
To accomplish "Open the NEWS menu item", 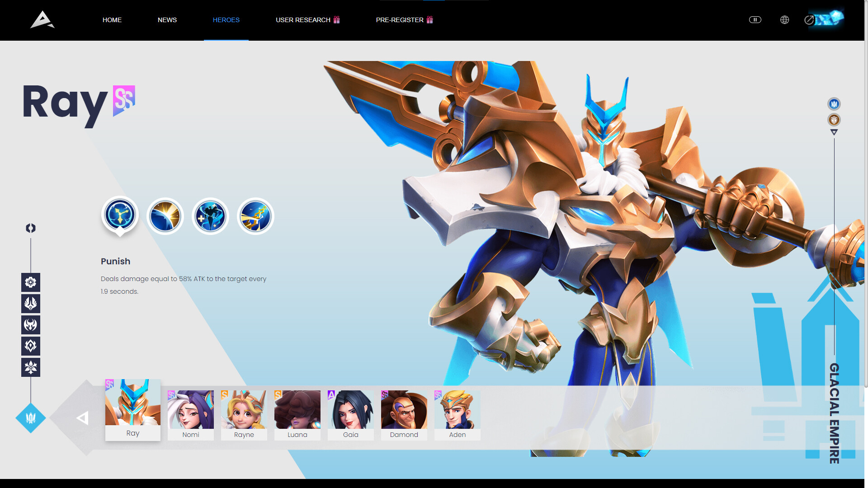I will 167,20.
